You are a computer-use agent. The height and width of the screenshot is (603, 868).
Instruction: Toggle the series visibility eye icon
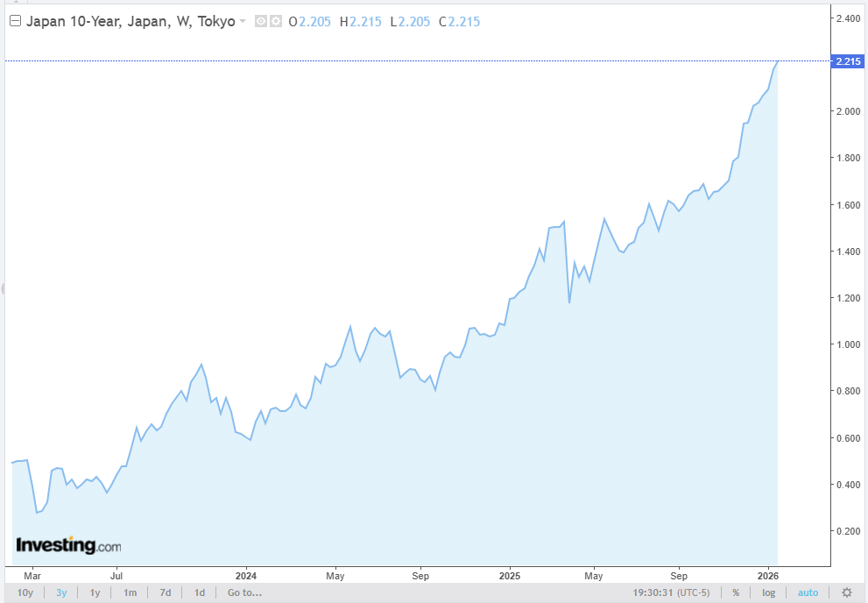coord(261,21)
